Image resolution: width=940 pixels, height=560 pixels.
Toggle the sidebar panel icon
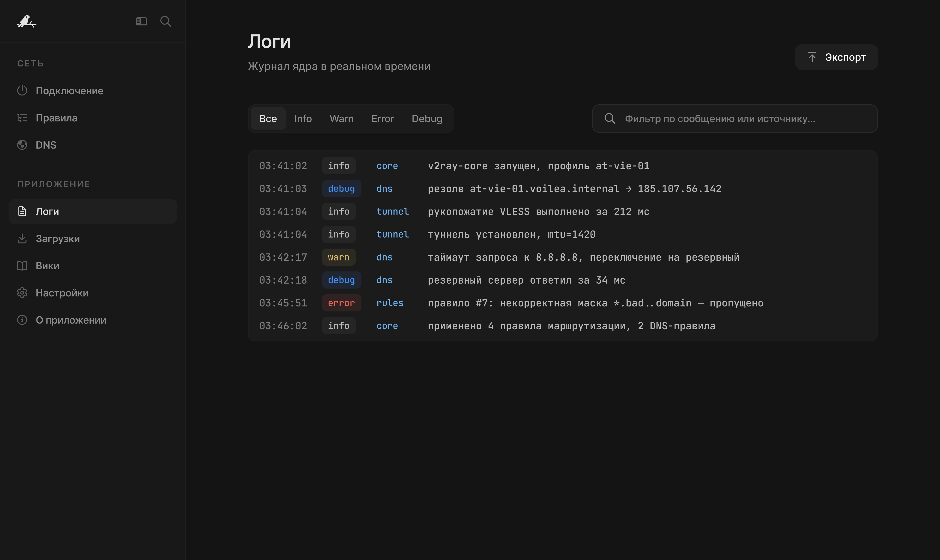pyautogui.click(x=141, y=21)
